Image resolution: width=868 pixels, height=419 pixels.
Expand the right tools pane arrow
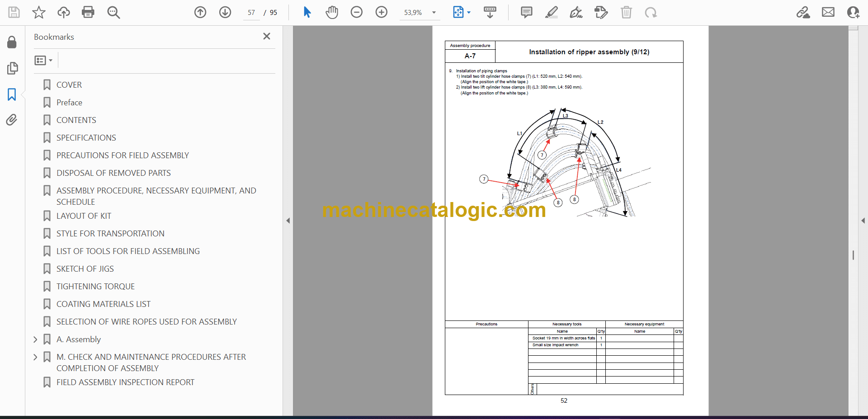863,221
